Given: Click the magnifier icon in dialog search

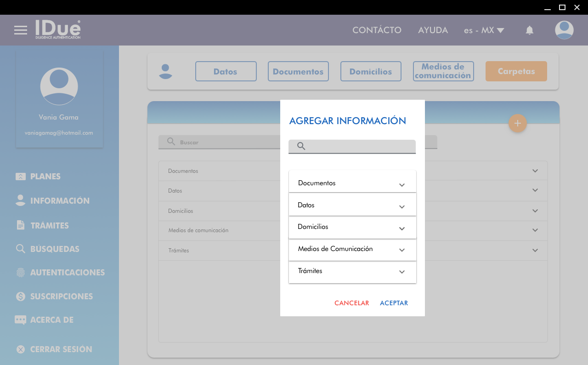Looking at the screenshot, I should pyautogui.click(x=301, y=146).
